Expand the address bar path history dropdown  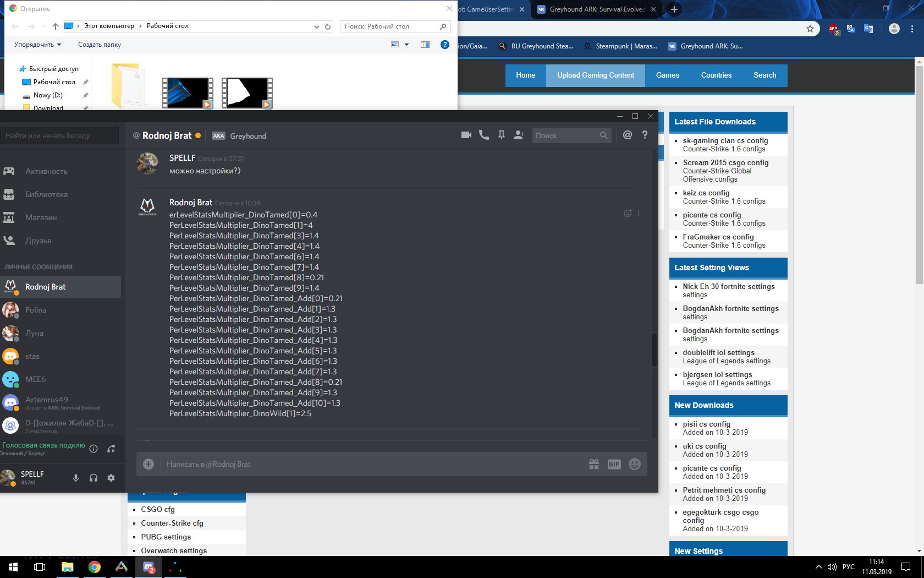316,26
